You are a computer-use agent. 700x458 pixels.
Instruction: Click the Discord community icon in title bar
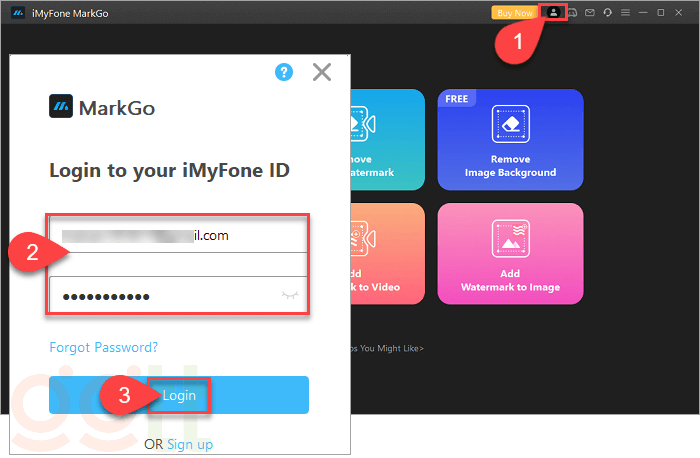pyautogui.click(x=573, y=12)
